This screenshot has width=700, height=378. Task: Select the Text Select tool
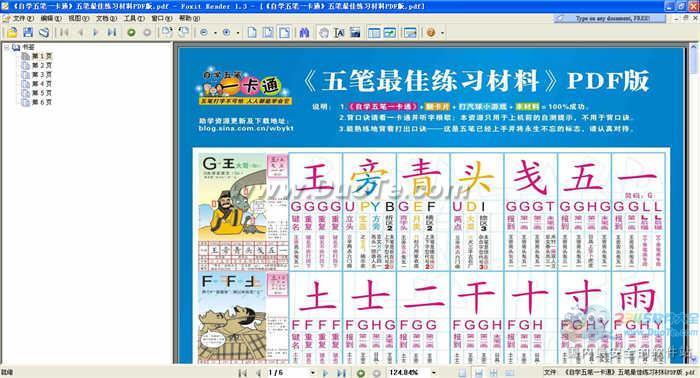click(x=339, y=32)
